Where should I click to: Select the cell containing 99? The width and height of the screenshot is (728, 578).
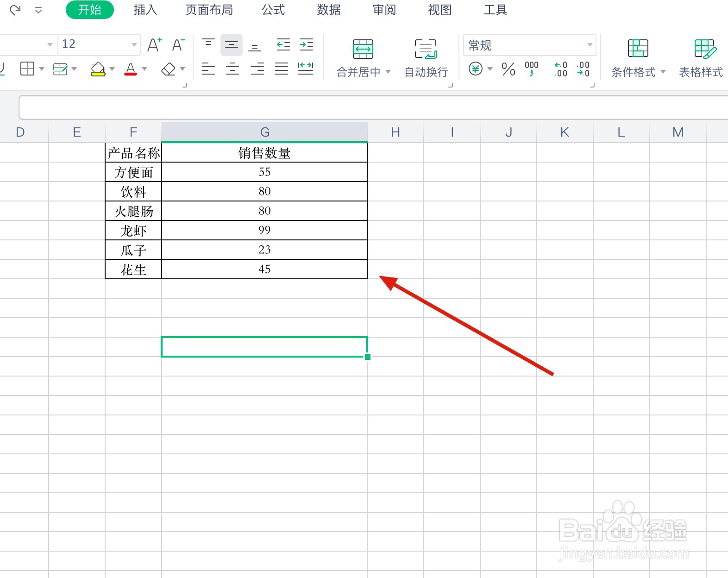click(264, 230)
